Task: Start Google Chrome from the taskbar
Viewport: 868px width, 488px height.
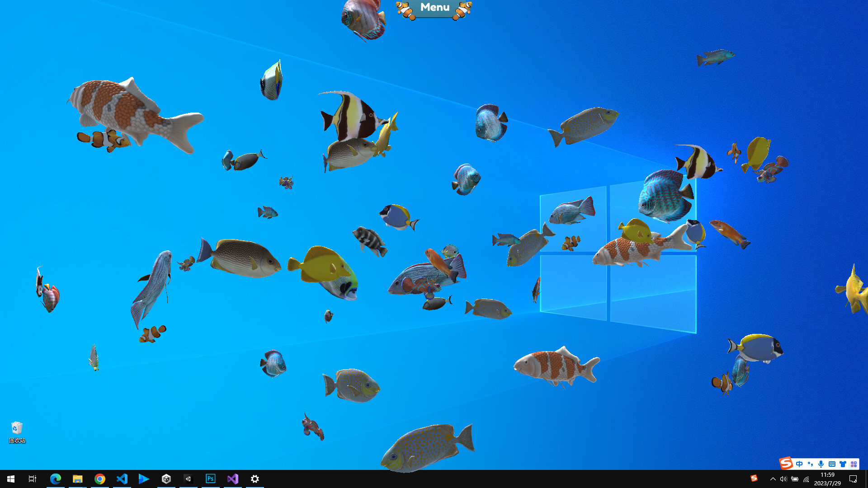Action: click(x=99, y=479)
